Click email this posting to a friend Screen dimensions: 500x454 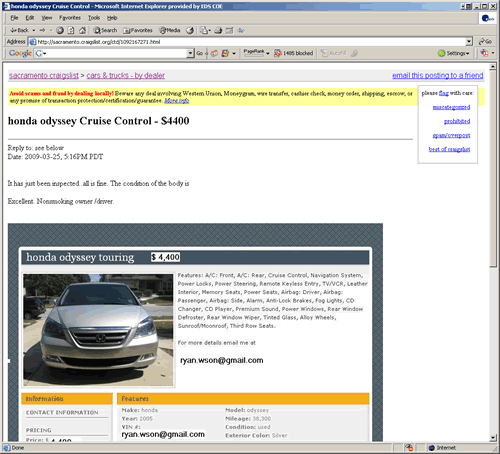click(438, 75)
